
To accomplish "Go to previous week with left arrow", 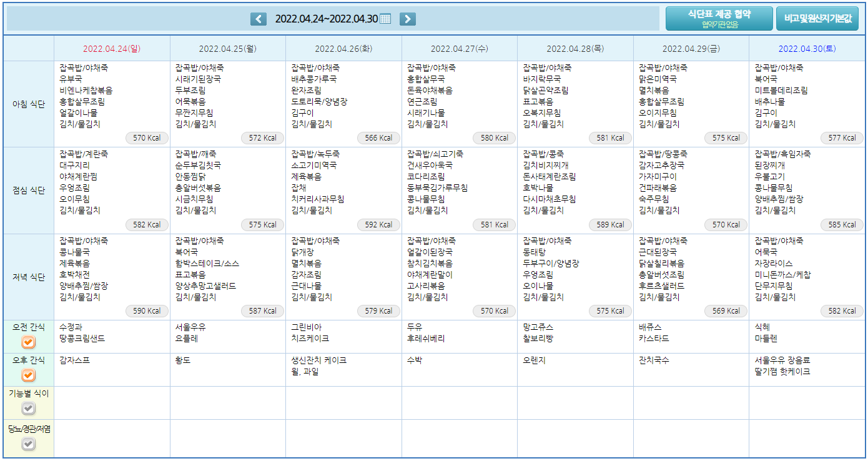I will coord(259,19).
